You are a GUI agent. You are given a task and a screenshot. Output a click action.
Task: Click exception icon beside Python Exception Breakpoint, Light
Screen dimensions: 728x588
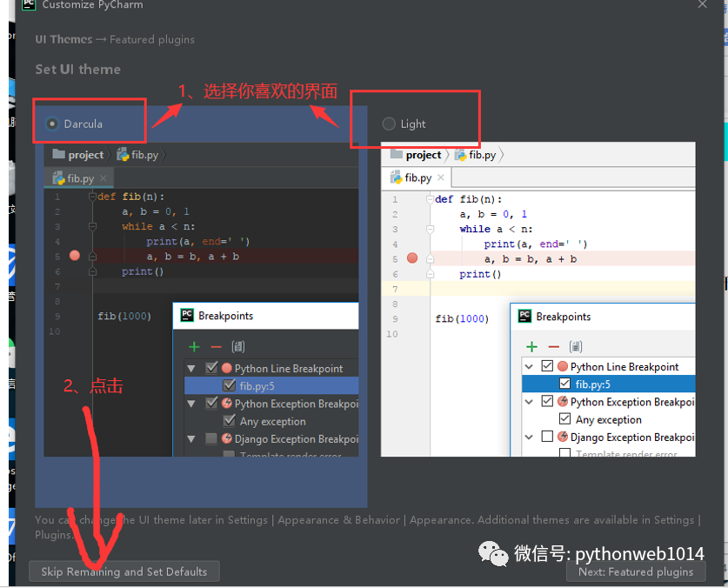pos(562,401)
